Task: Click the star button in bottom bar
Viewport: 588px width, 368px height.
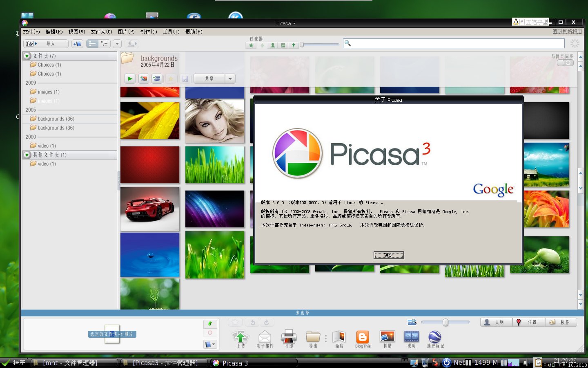Action: [235, 322]
